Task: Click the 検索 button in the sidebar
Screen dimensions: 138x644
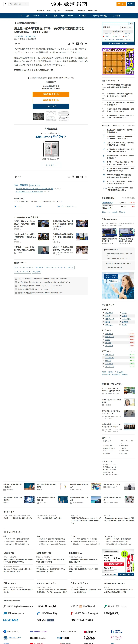Action: 131,24
